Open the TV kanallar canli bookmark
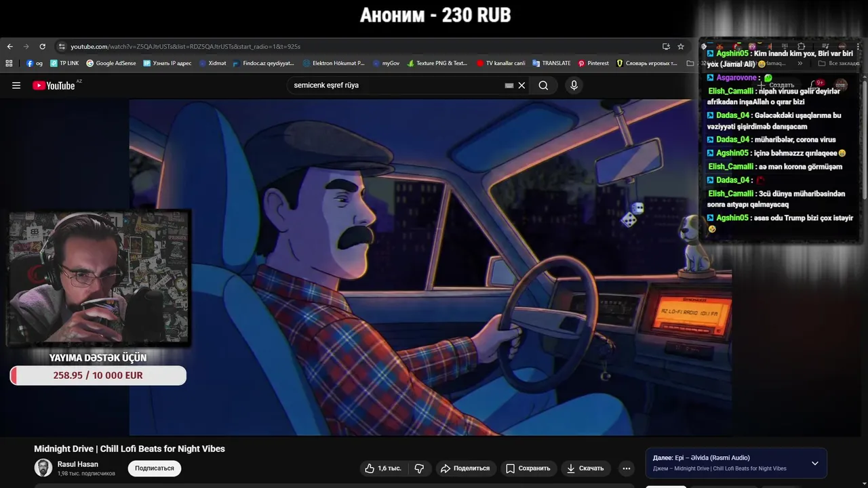 tap(500, 63)
